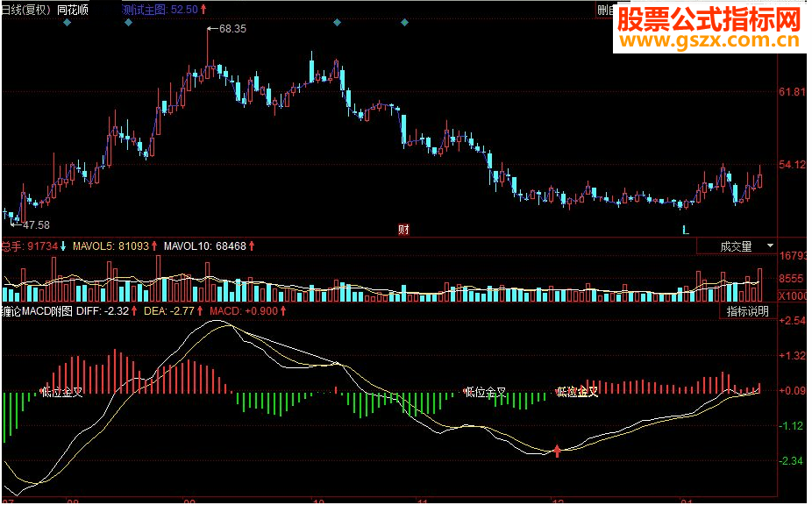Click the diamond marker below 同花顺 label

tap(67, 22)
